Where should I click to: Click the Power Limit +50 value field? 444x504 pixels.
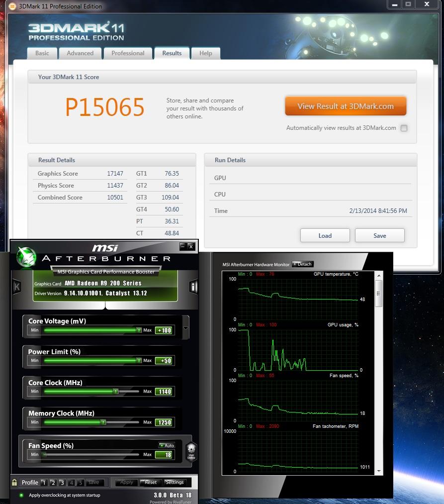coord(164,361)
